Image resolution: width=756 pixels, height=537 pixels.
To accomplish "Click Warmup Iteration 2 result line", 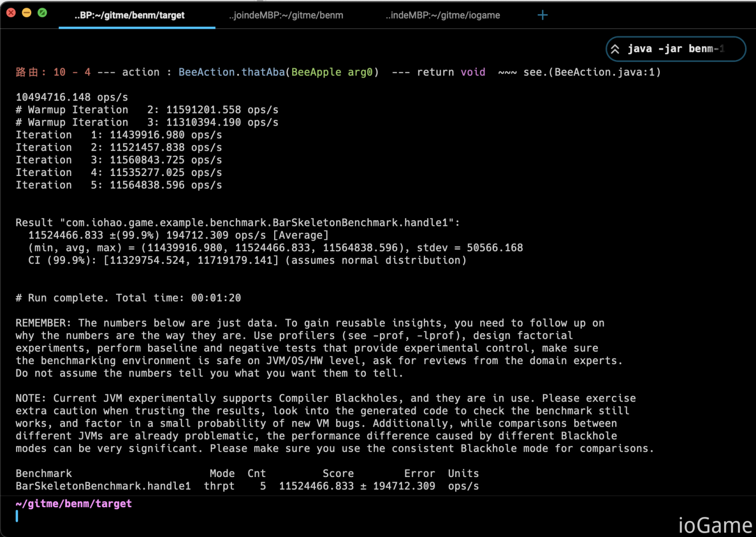I will click(147, 110).
